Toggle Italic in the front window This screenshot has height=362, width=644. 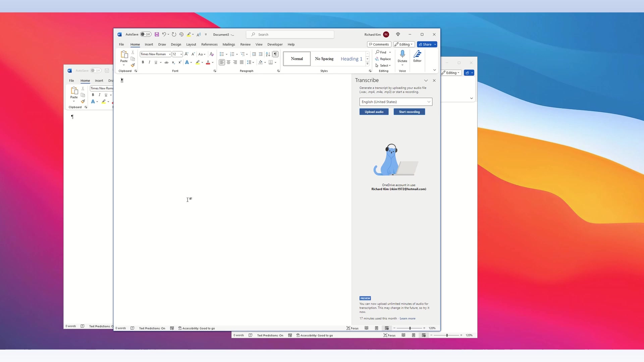pos(149,62)
